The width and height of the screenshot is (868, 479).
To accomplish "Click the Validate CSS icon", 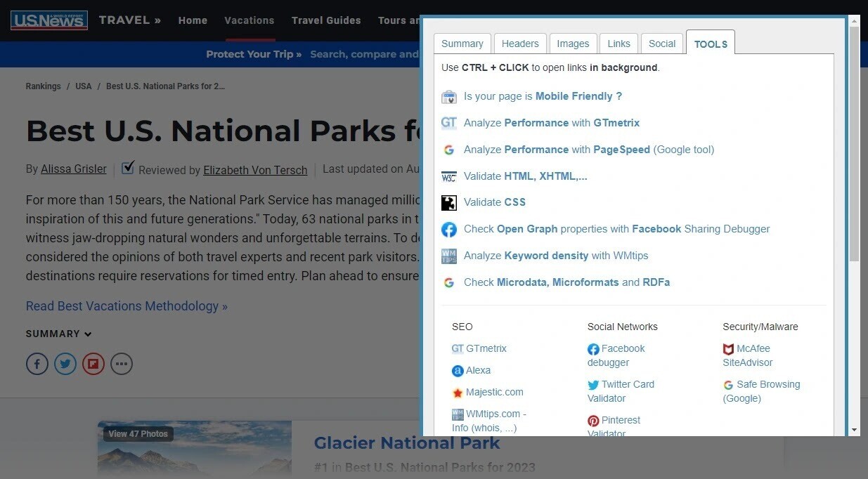I will pyautogui.click(x=449, y=203).
